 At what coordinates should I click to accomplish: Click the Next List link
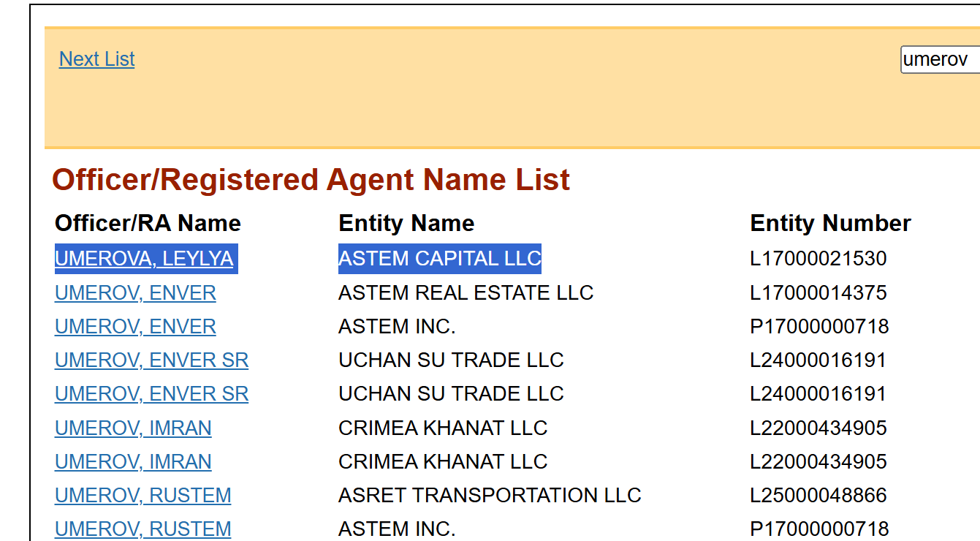click(x=96, y=59)
